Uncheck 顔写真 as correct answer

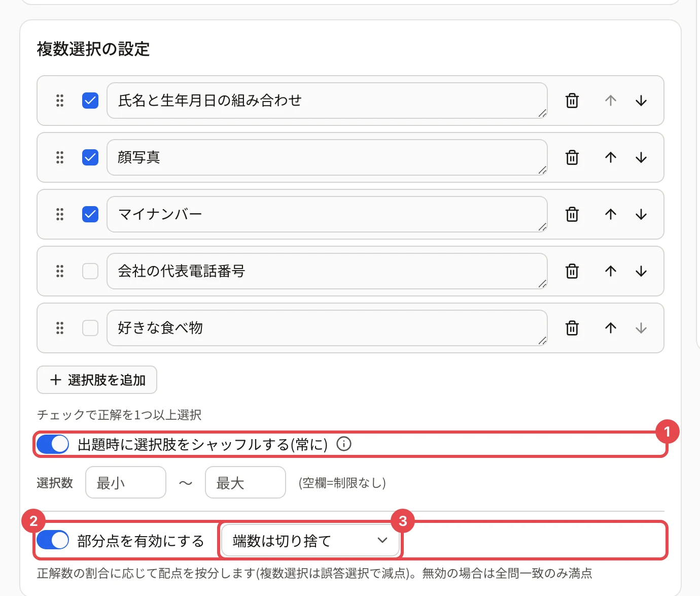[90, 157]
